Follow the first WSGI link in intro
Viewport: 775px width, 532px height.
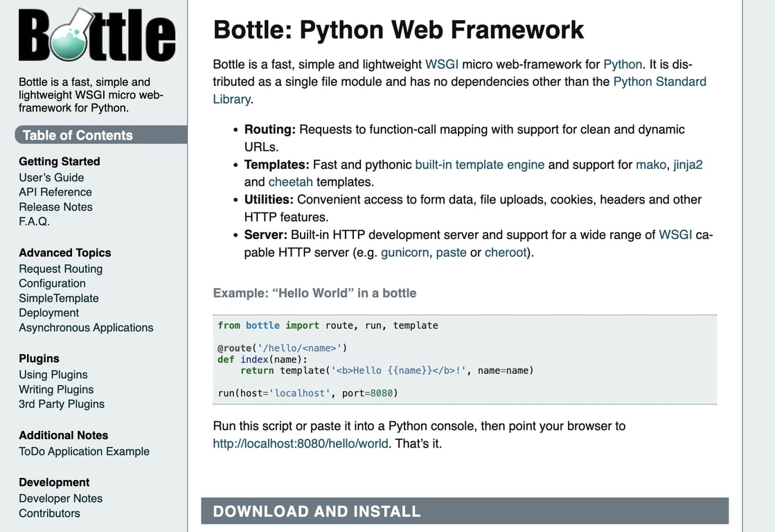441,64
